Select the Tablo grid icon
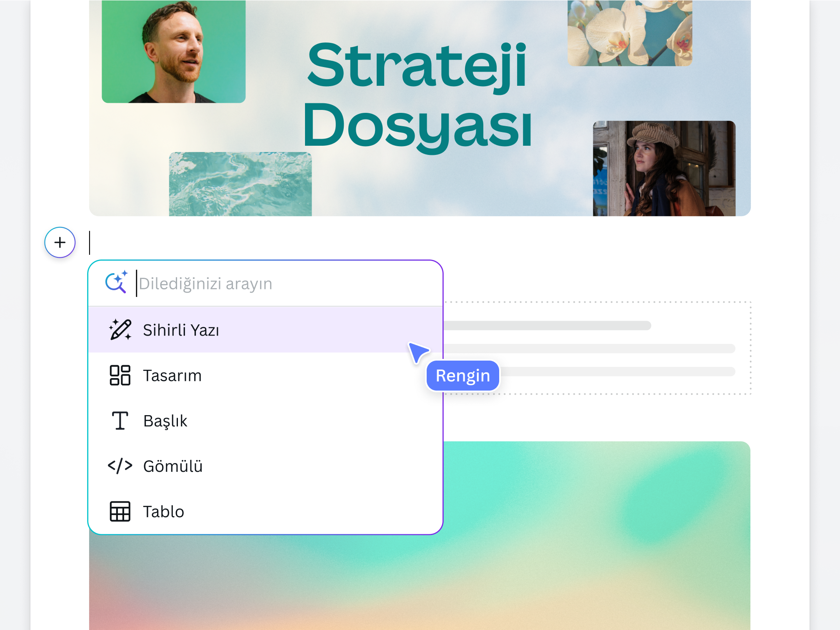 coord(120,511)
